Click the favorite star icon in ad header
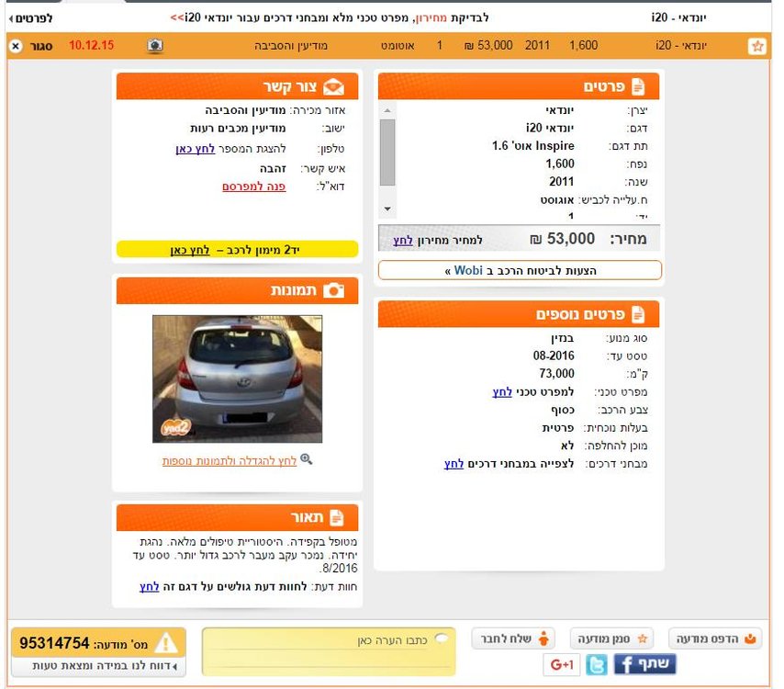The width and height of the screenshot is (784, 689). coord(757,46)
